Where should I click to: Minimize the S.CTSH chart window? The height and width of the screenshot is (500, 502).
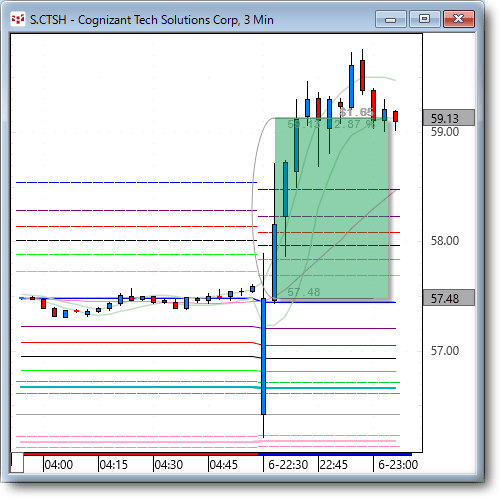390,19
